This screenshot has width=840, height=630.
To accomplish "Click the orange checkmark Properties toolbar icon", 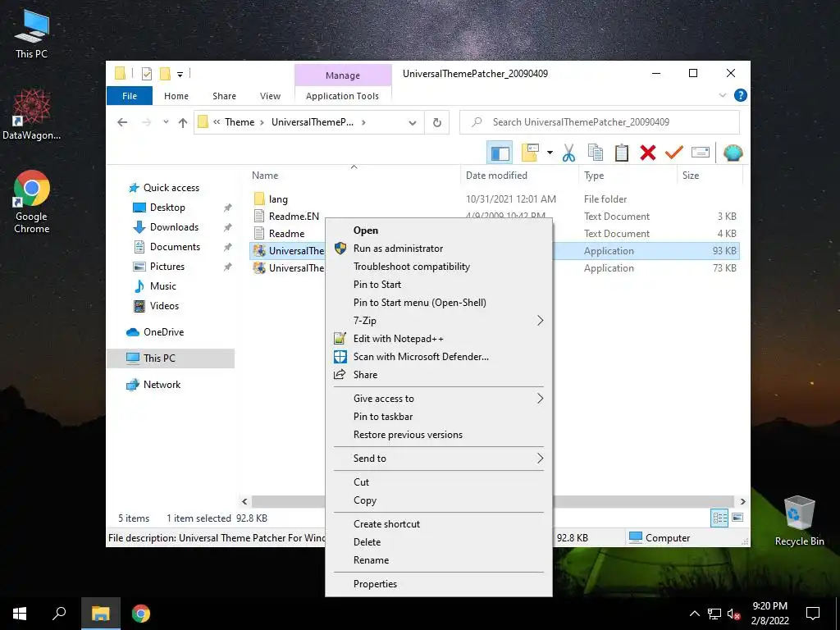I will (674, 153).
